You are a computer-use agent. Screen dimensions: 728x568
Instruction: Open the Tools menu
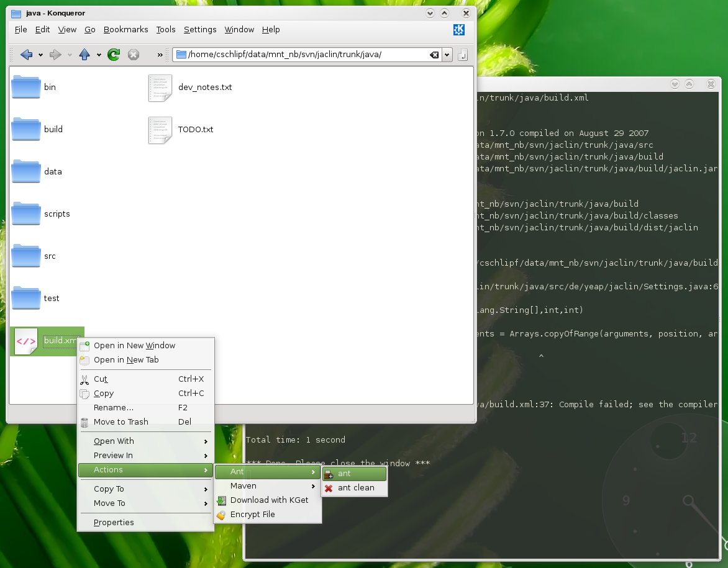[x=166, y=30]
